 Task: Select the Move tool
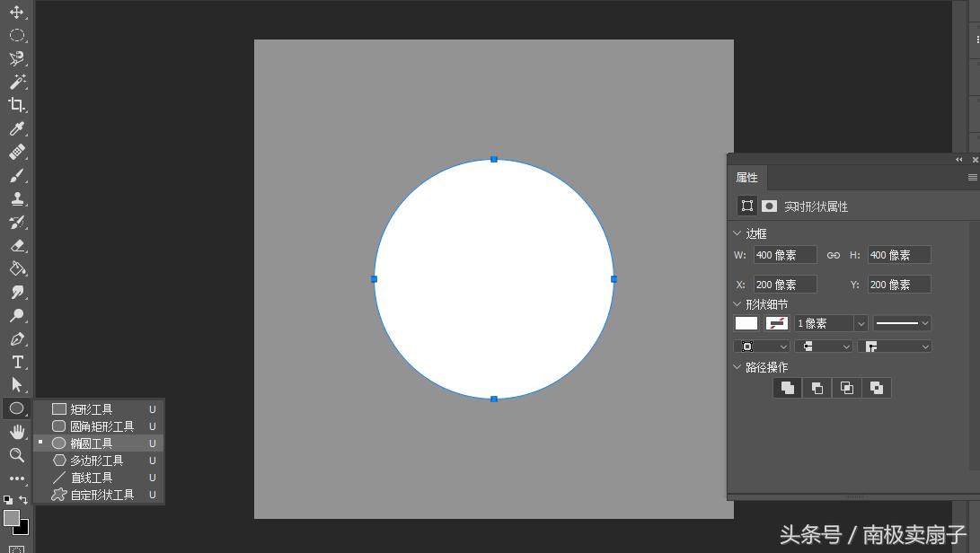[17, 12]
